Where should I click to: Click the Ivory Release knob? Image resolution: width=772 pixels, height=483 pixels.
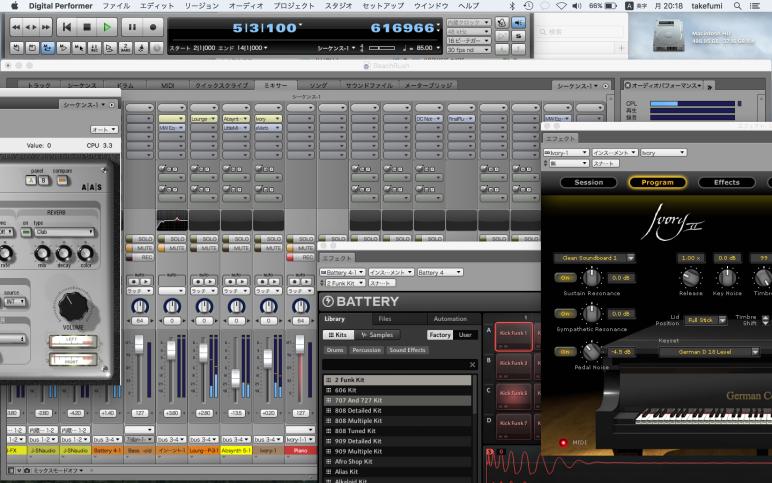[x=690, y=278]
